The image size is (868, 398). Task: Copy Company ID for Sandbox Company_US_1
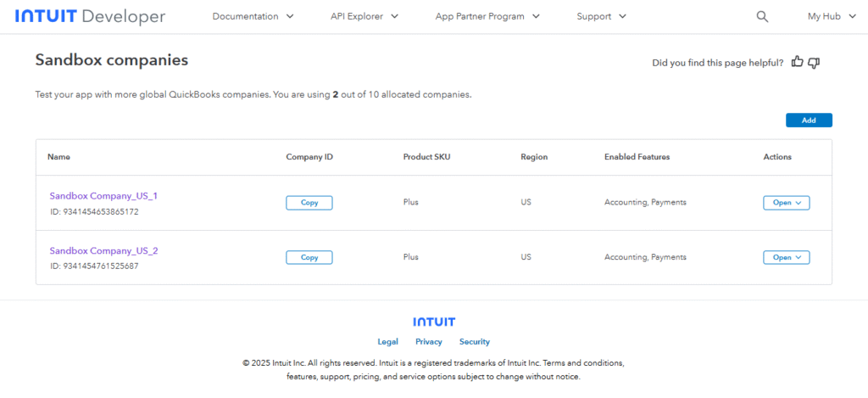click(309, 203)
